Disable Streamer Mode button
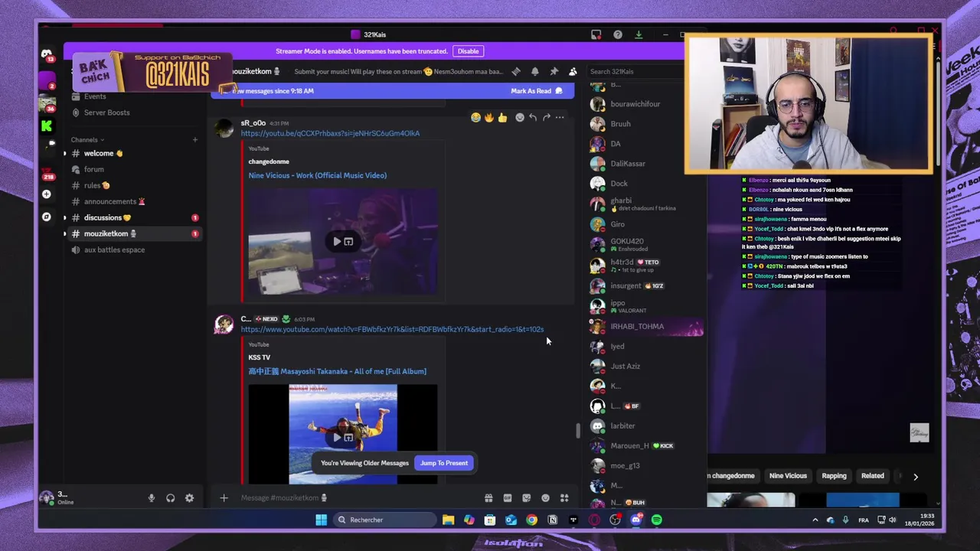980x551 pixels. 468,51
